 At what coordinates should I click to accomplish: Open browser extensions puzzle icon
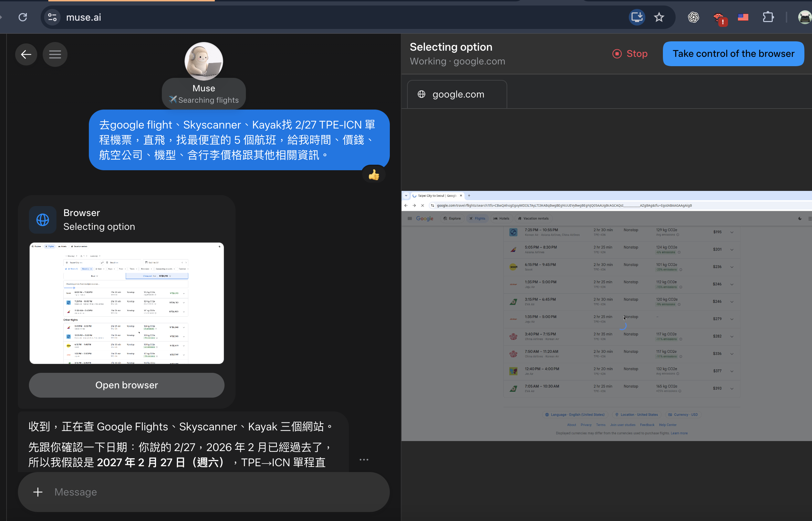coord(768,17)
